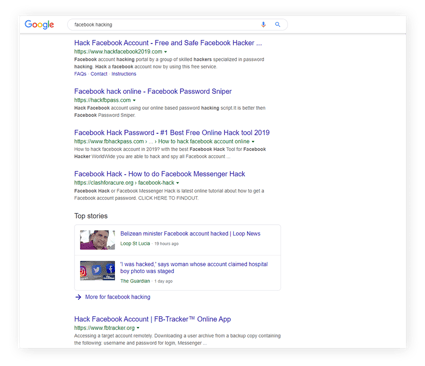Open the FAQs sitelink
Screen dimensions: 425x366
[x=80, y=74]
